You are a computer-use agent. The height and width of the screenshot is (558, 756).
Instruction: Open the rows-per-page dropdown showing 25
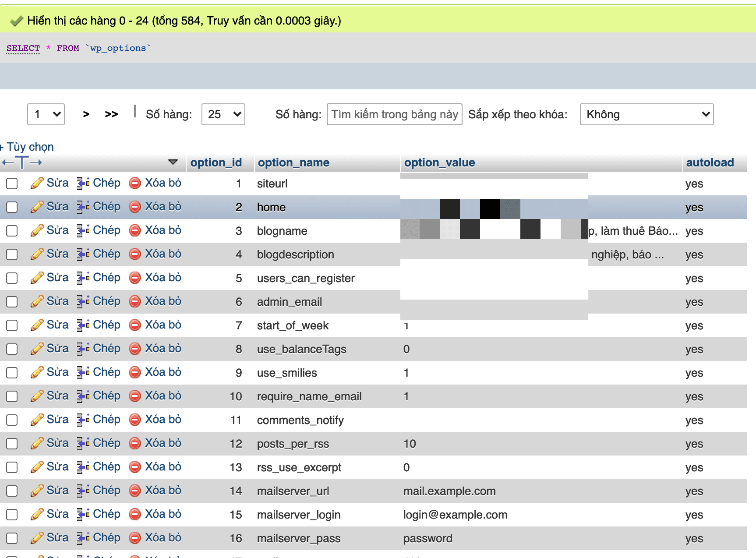point(223,114)
